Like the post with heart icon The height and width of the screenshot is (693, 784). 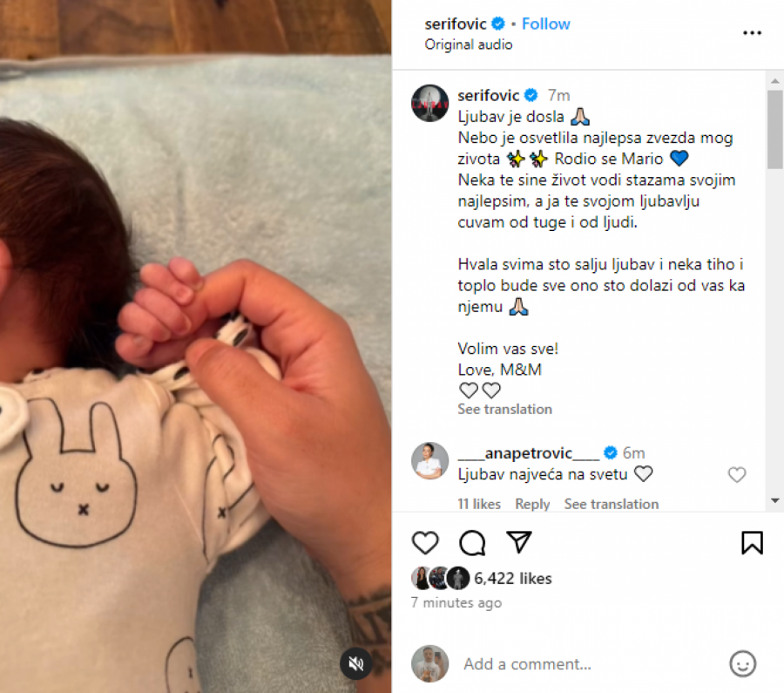pyautogui.click(x=425, y=543)
